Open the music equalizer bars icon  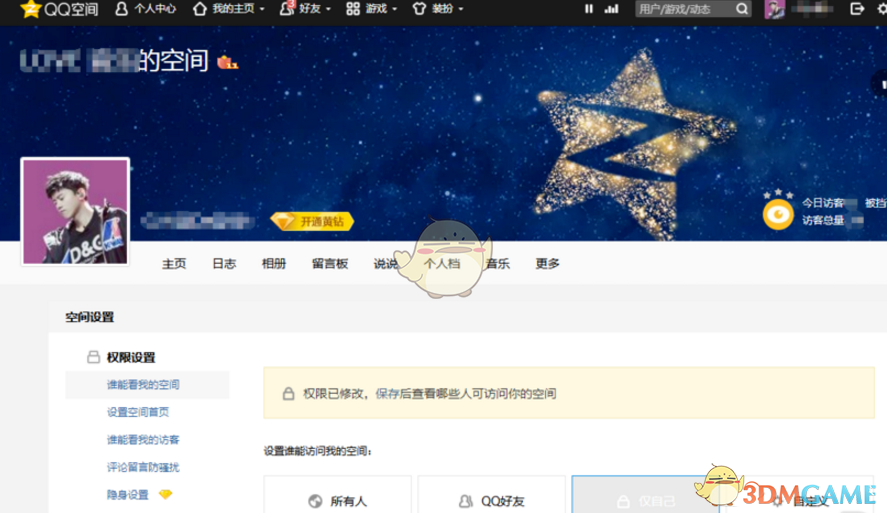coord(613,9)
